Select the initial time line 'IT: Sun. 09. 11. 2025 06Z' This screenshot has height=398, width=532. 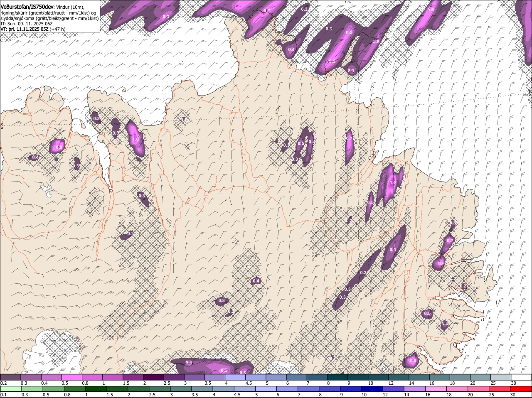[x=26, y=24]
